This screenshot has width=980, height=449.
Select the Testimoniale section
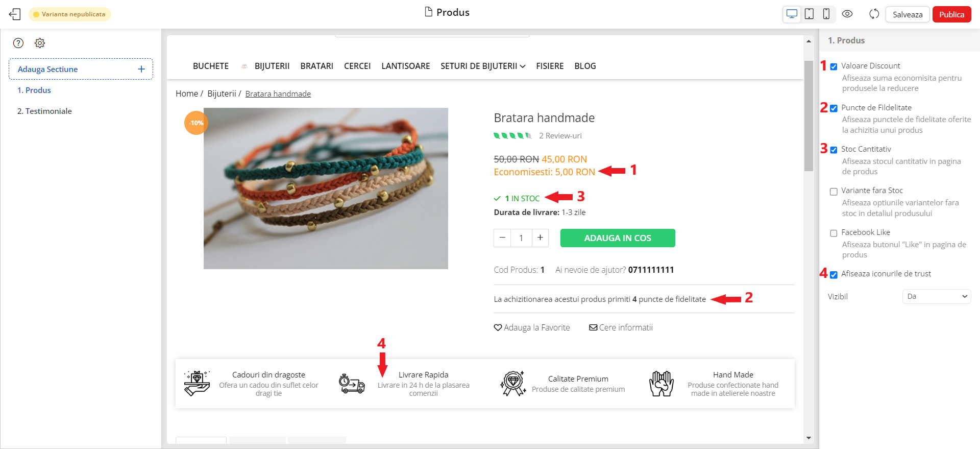[x=44, y=111]
